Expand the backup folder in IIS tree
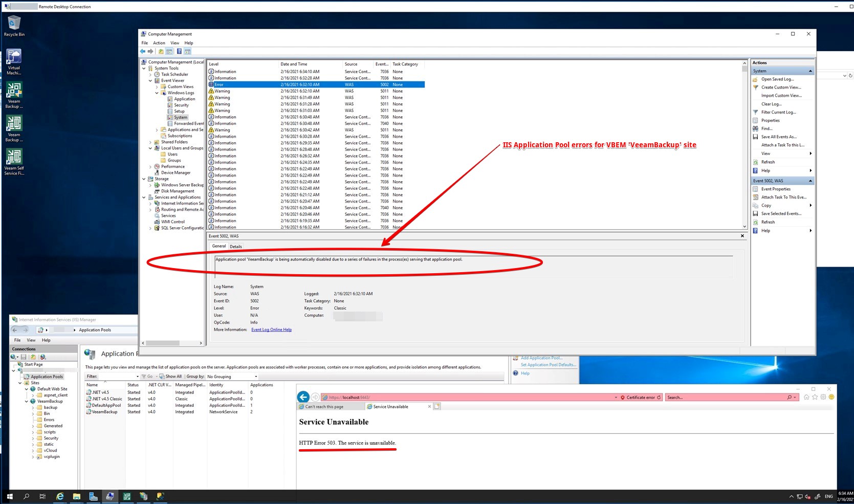854x504 pixels. point(33,407)
